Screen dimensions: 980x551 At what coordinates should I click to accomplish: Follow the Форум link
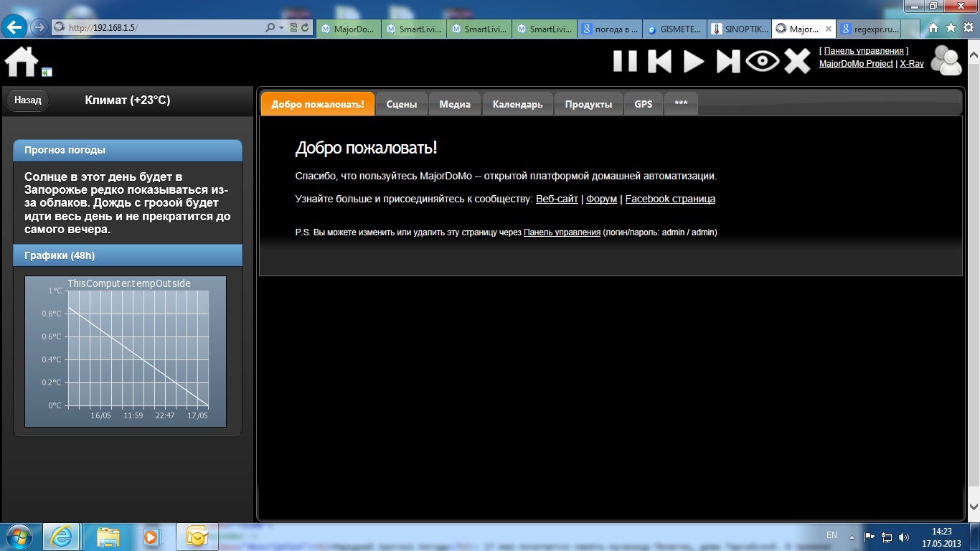601,199
